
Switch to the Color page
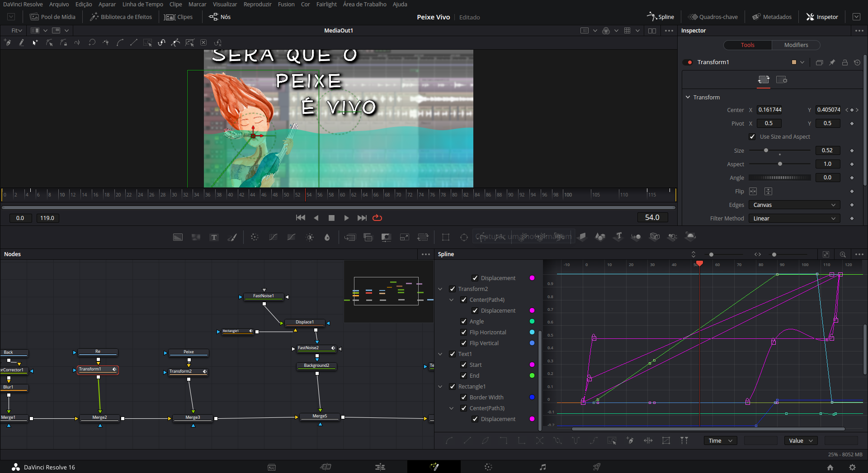(488, 467)
